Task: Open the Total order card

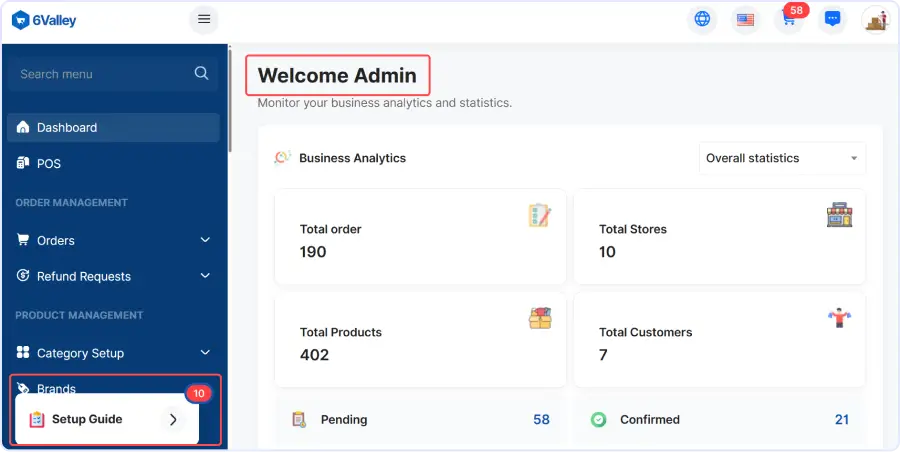Action: [x=420, y=237]
